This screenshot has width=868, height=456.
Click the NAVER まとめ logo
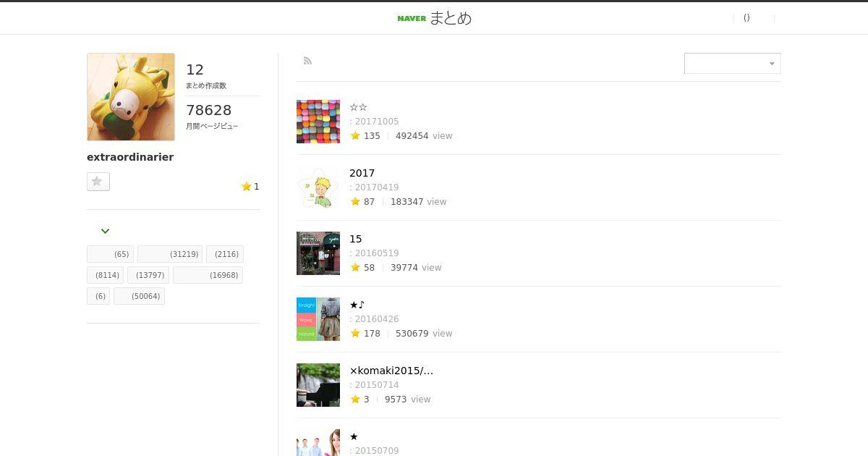coord(434,18)
